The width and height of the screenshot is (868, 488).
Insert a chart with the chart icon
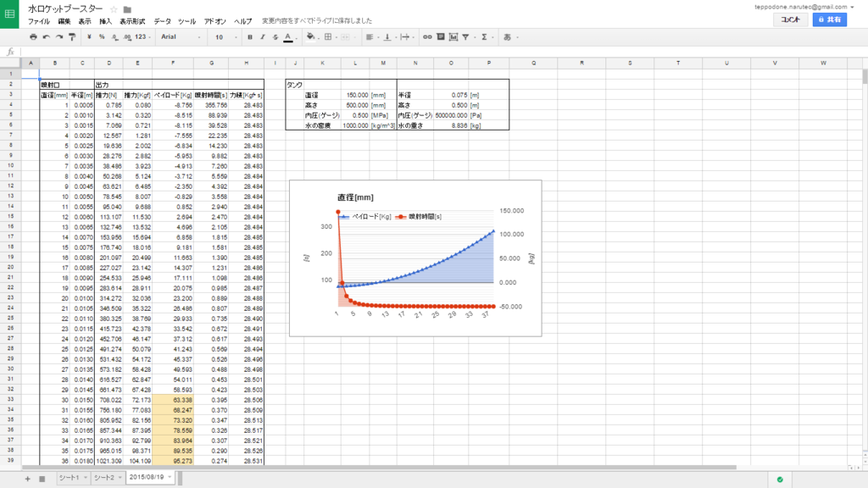tap(453, 37)
